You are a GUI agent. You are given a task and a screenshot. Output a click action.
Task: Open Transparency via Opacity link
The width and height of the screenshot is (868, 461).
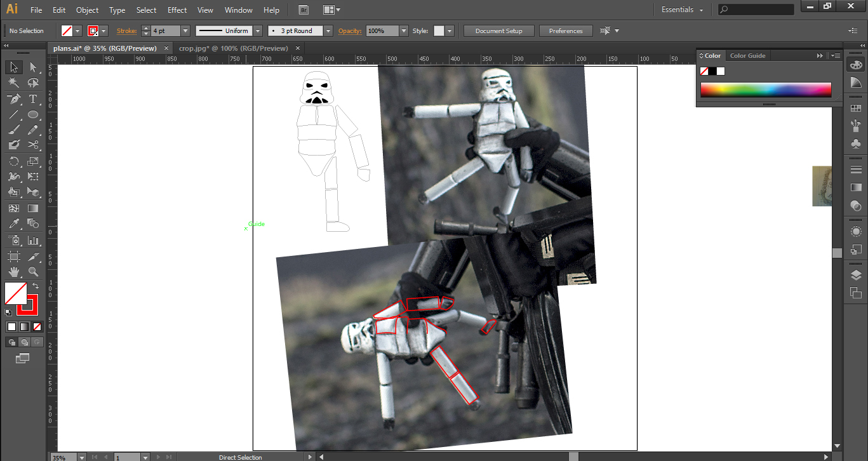[349, 30]
